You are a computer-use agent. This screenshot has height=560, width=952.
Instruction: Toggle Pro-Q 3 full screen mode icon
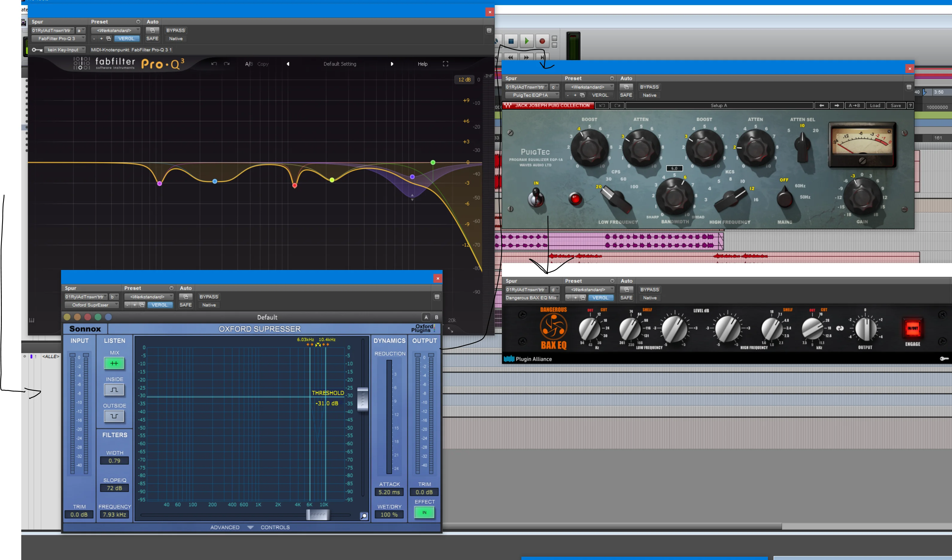pyautogui.click(x=445, y=64)
